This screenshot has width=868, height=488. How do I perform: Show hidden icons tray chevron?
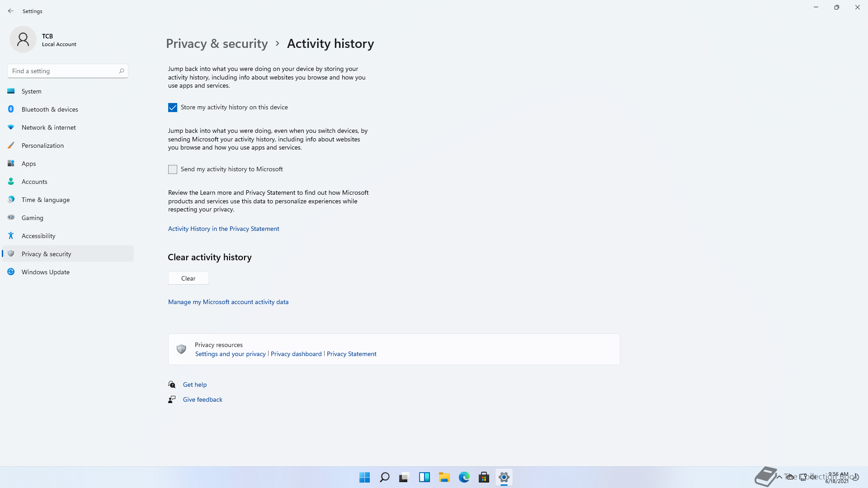tap(779, 477)
